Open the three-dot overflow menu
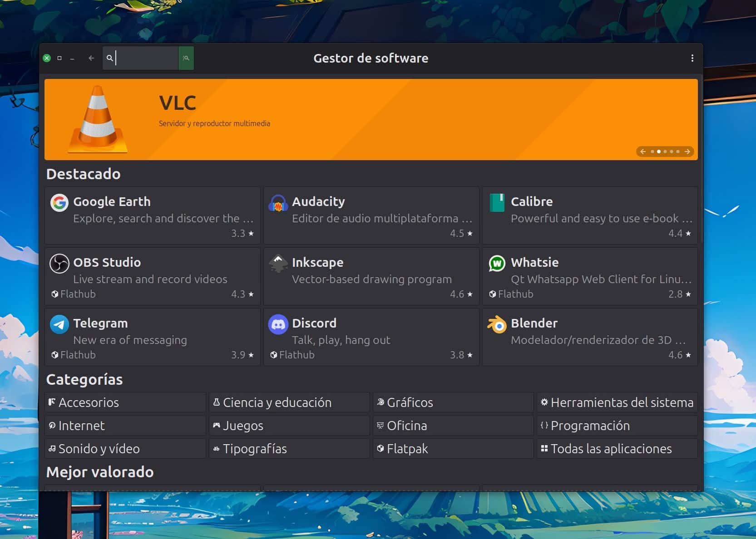 692,58
